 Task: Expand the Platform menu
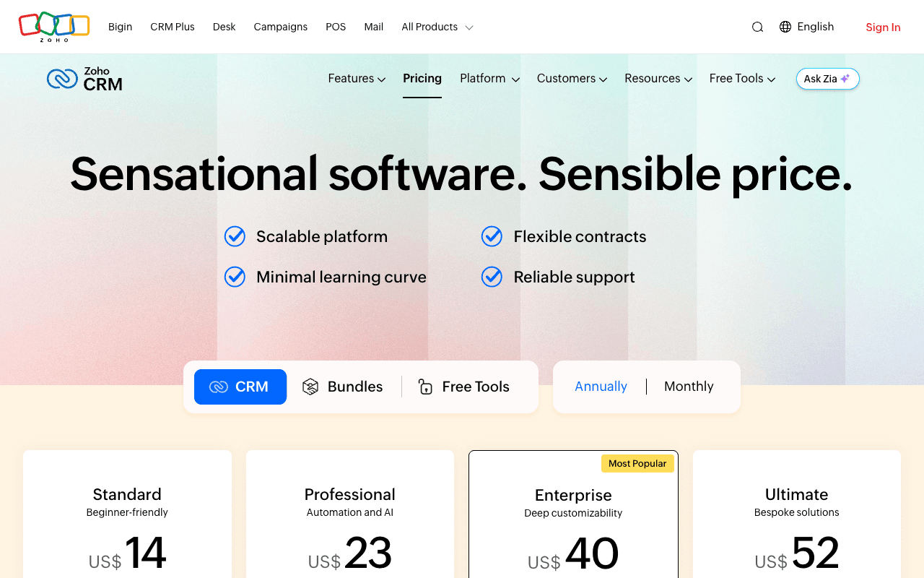(489, 79)
